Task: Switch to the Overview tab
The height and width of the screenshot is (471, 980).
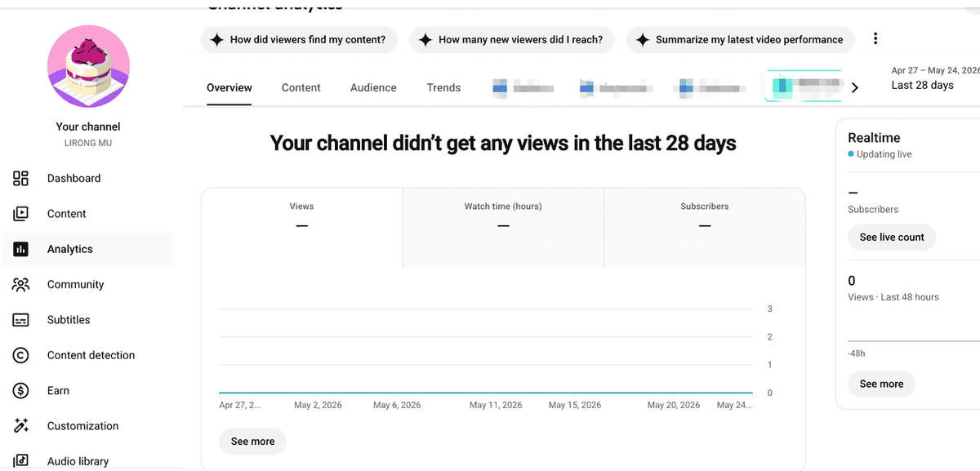Action: coord(229,87)
